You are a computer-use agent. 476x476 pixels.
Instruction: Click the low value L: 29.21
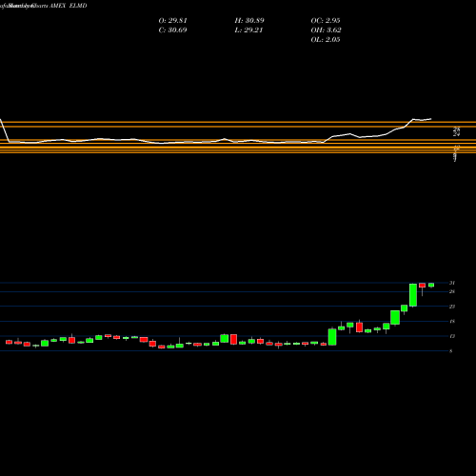pos(248,30)
